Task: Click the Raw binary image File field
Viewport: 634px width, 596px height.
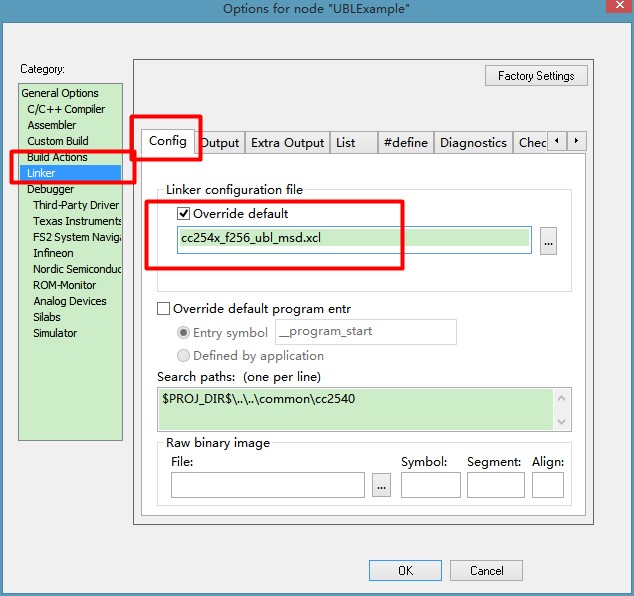Action: point(268,485)
